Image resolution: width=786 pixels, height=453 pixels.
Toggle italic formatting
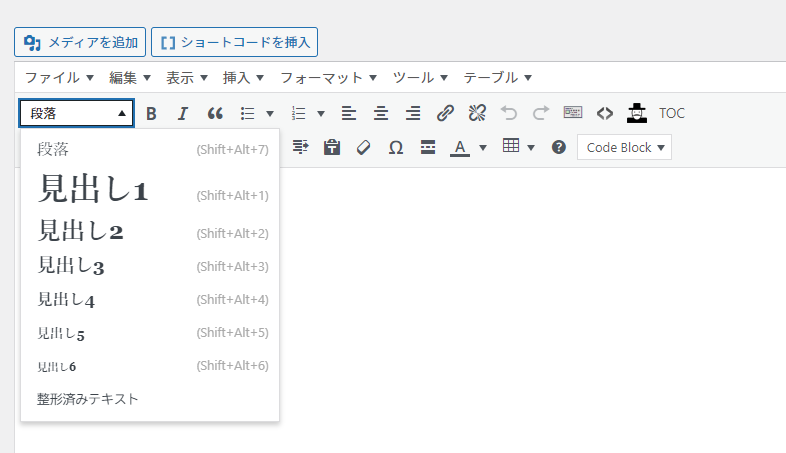(x=182, y=113)
